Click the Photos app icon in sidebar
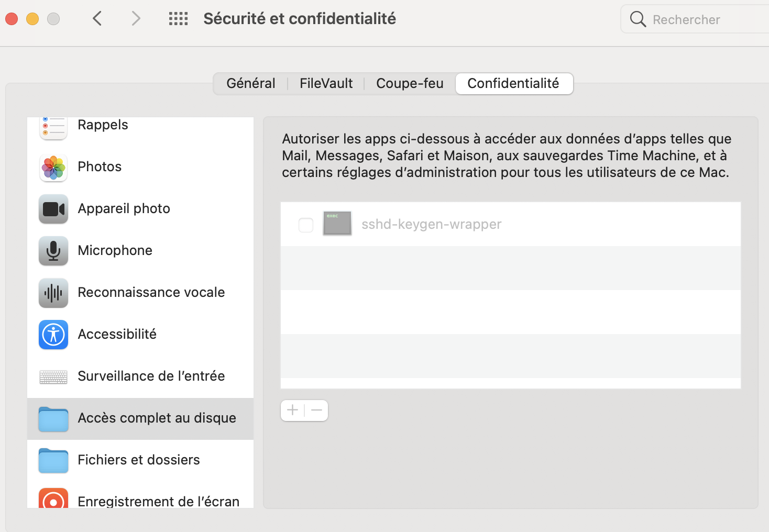This screenshot has width=769, height=532. 53,168
